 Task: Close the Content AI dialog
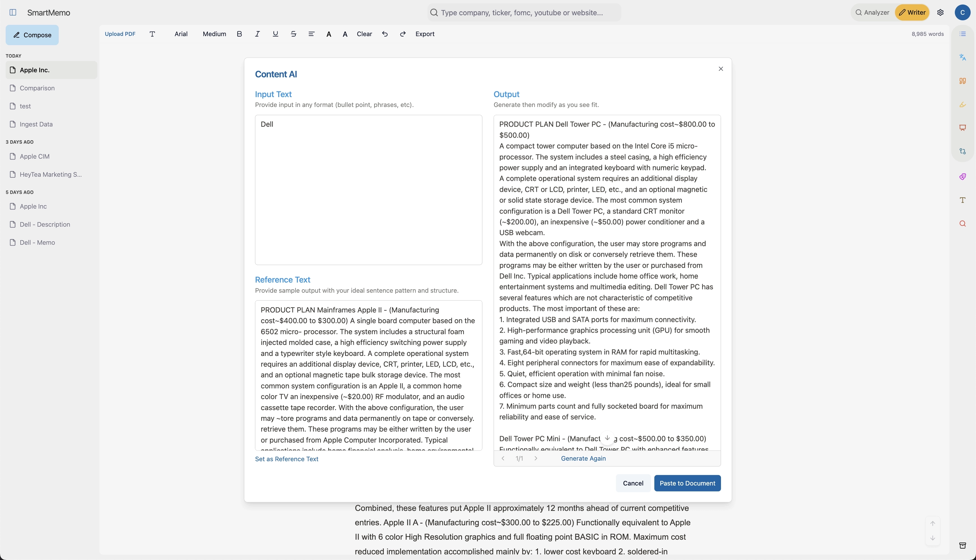tap(721, 69)
